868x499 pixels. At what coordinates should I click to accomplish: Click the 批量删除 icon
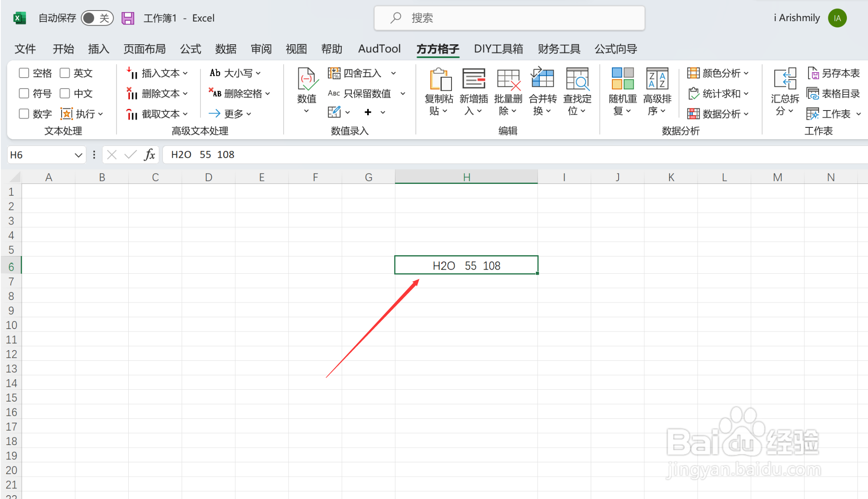[x=508, y=79]
